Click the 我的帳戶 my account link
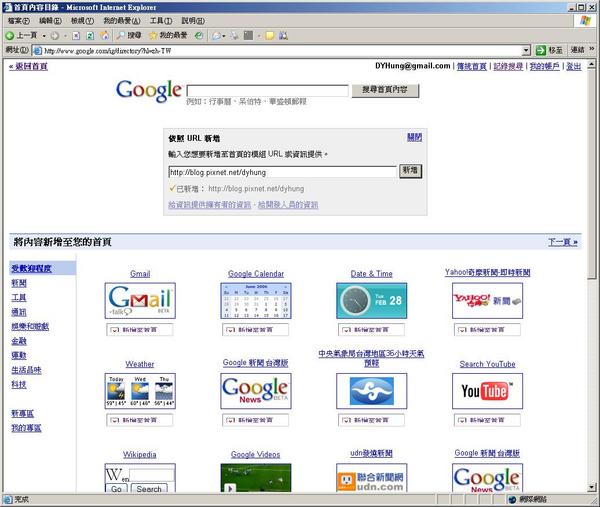 click(x=544, y=66)
